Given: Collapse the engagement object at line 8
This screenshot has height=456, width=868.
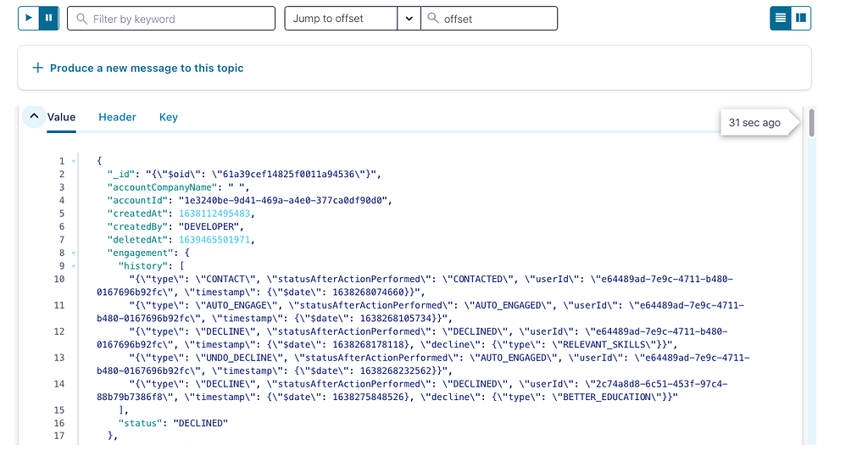Looking at the screenshot, I should 74,253.
